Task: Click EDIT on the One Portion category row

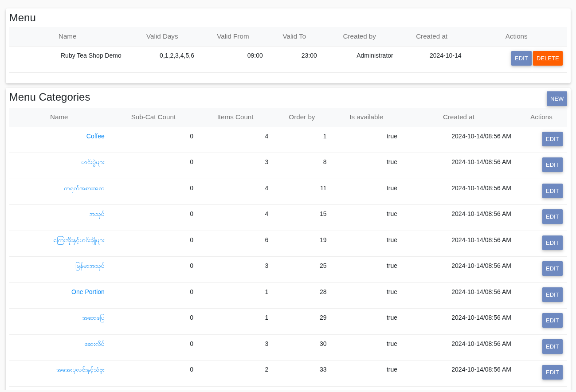Action: coord(552,294)
